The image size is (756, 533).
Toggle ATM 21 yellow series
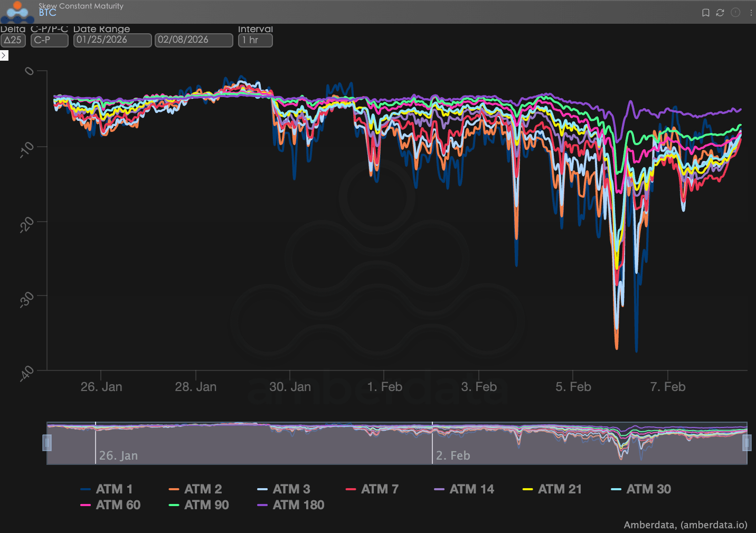point(552,489)
